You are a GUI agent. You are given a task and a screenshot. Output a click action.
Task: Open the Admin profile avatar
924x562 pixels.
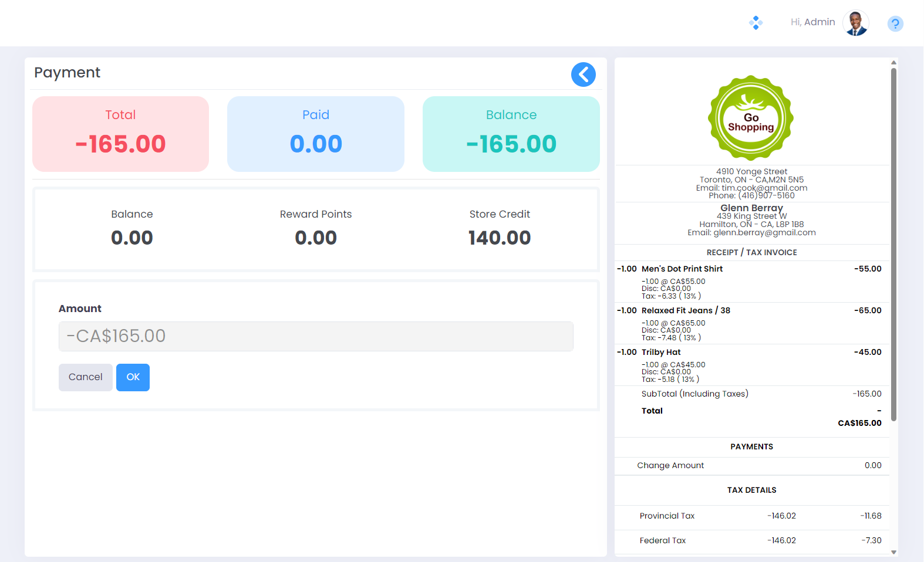855,23
